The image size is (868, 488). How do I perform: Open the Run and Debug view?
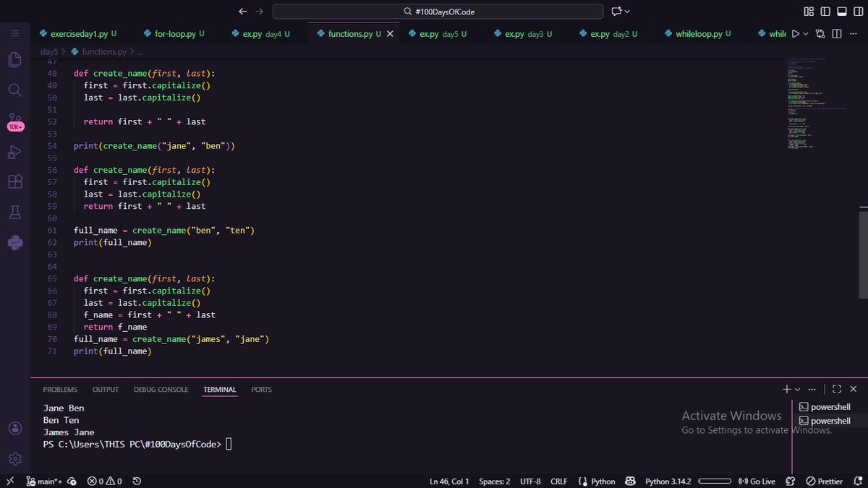pyautogui.click(x=14, y=151)
